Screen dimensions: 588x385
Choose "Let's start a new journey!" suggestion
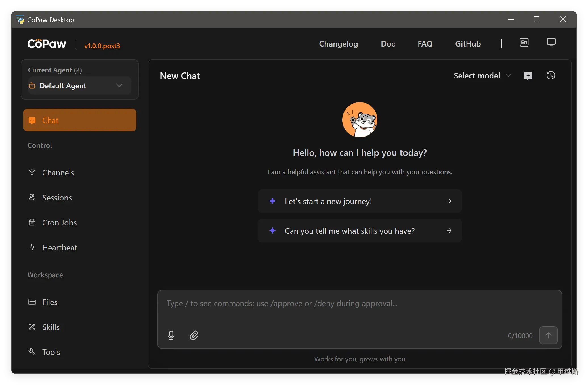pyautogui.click(x=360, y=201)
